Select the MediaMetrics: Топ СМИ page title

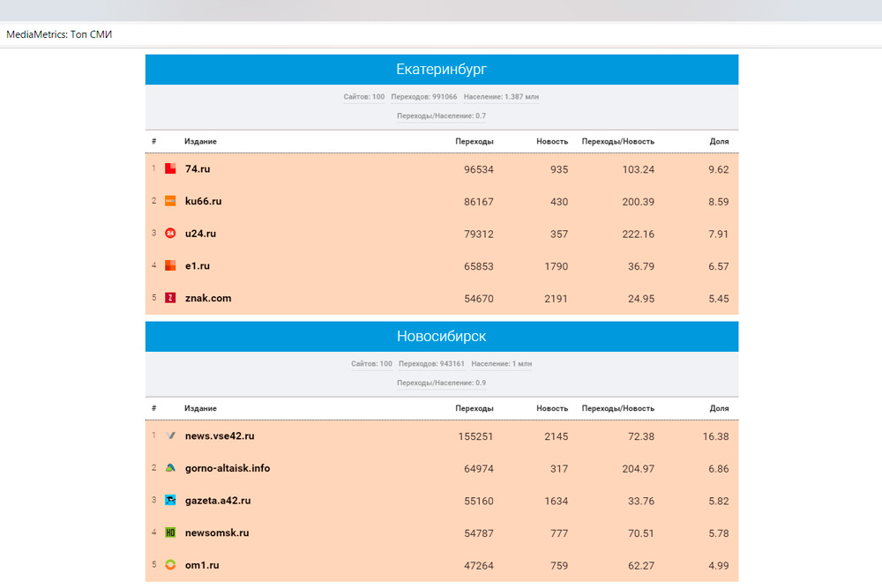click(x=60, y=34)
